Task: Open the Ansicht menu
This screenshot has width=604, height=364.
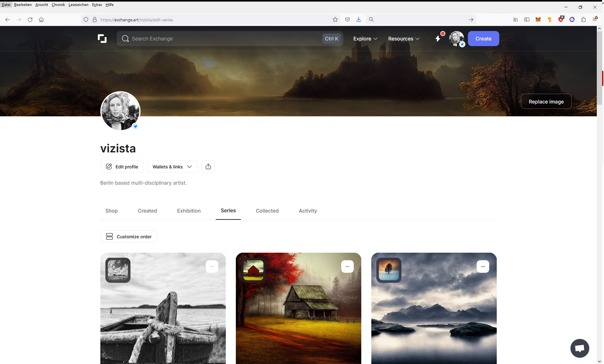Action: [42, 5]
